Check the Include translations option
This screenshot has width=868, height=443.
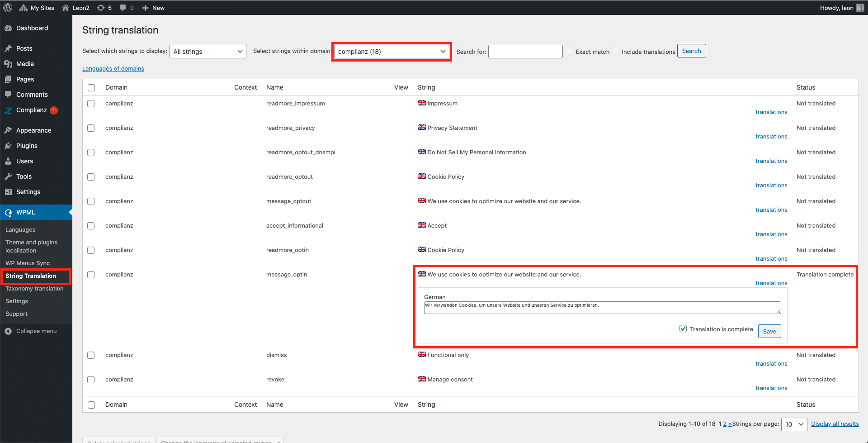[615, 51]
